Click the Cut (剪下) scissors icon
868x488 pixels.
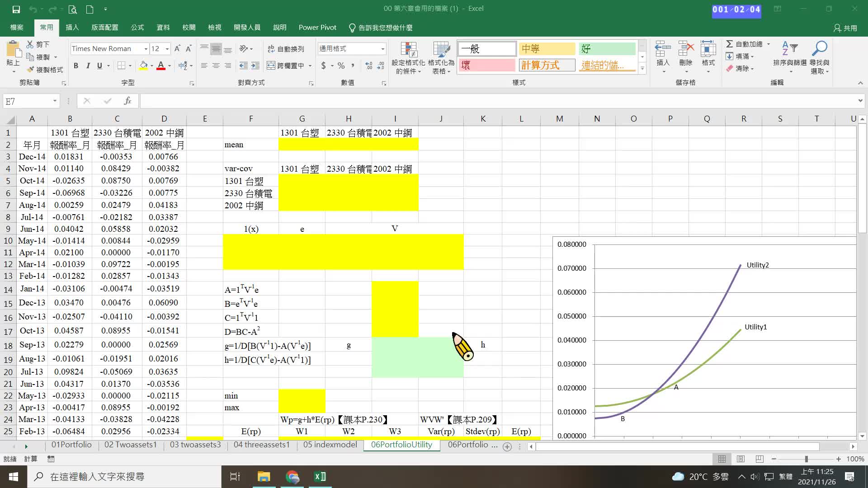pos(30,44)
